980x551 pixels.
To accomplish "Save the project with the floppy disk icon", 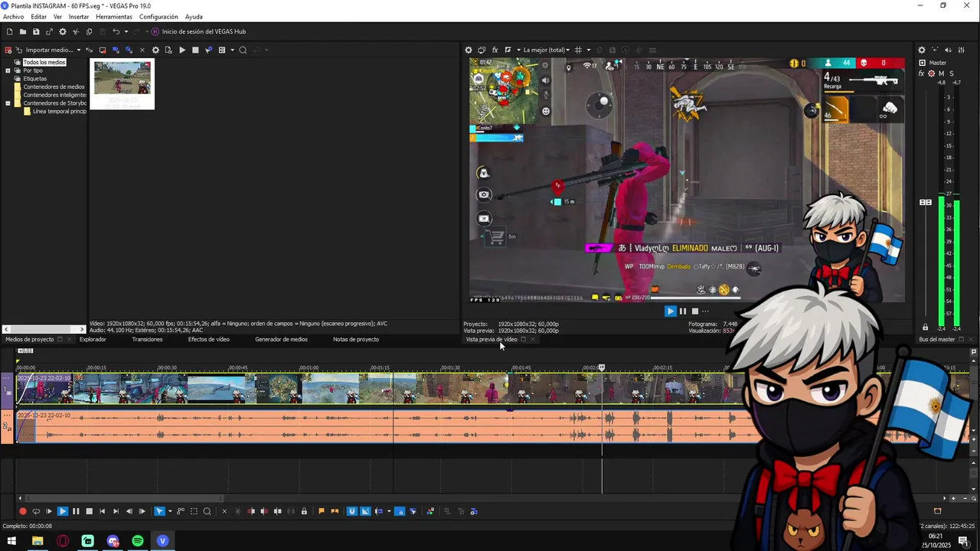I will click(x=36, y=31).
